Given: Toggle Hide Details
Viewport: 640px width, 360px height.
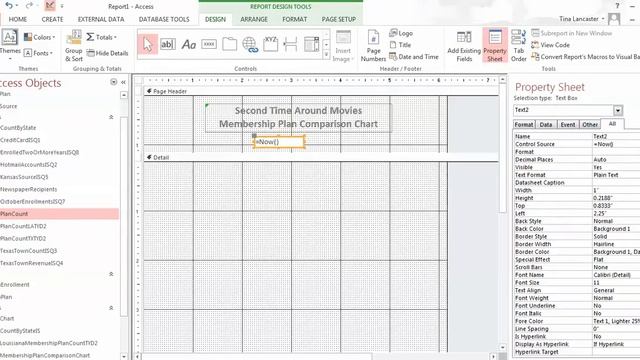Looking at the screenshot, I should coord(107,53).
